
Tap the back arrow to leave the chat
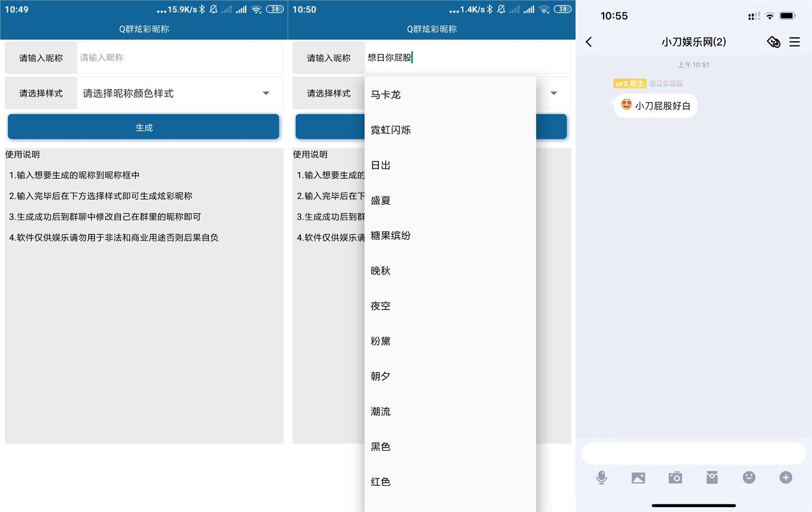pyautogui.click(x=589, y=42)
